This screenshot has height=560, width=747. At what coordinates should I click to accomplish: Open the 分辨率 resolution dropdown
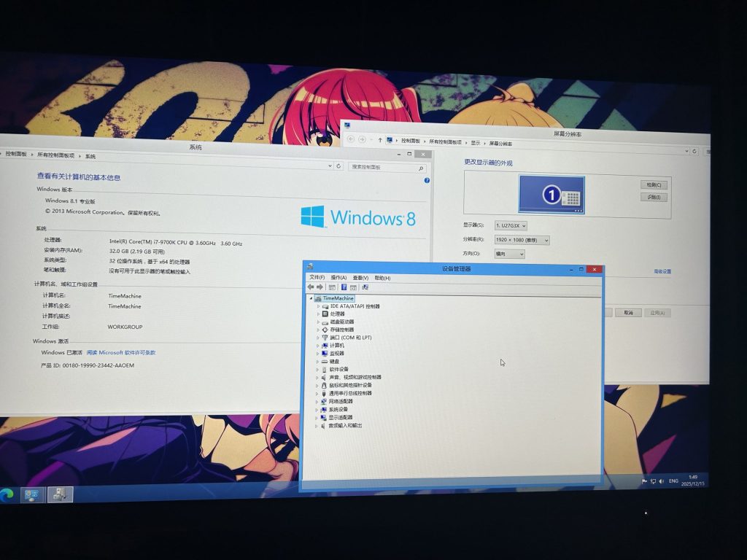(x=522, y=240)
